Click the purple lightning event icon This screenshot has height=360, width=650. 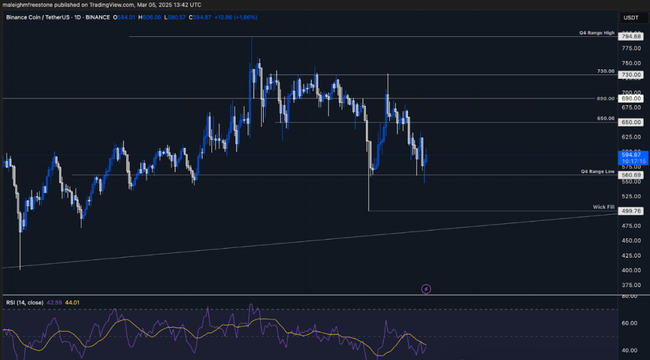[x=426, y=289]
